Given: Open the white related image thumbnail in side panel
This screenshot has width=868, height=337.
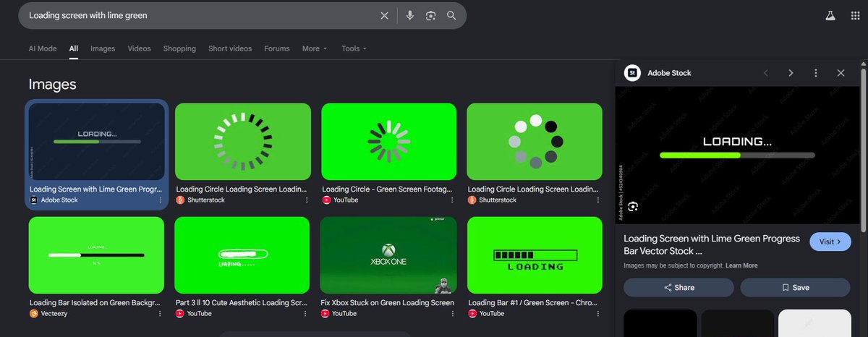Looking at the screenshot, I should pyautogui.click(x=814, y=323).
